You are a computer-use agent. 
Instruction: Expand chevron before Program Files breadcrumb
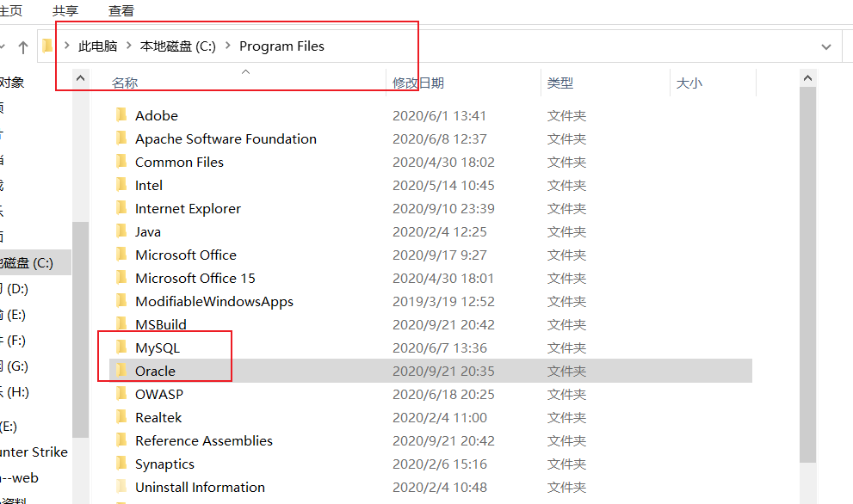[x=228, y=46]
